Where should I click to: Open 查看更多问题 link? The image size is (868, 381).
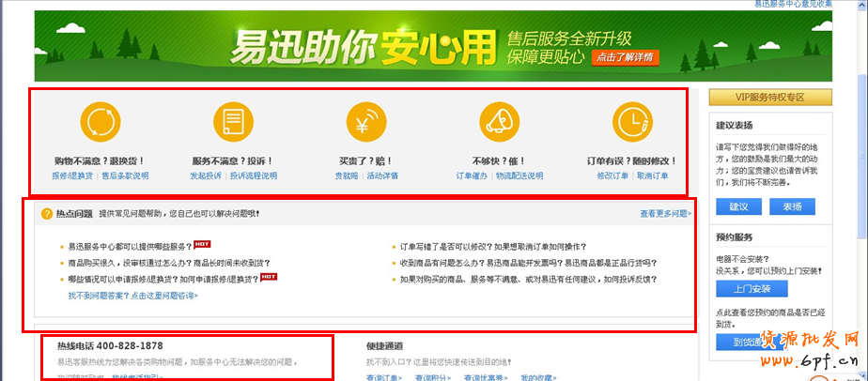[665, 213]
